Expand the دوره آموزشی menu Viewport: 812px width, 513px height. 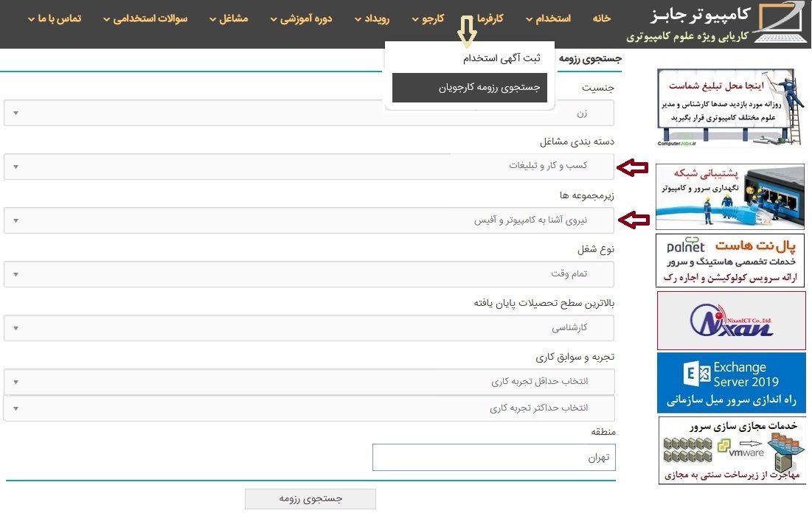[x=301, y=18]
